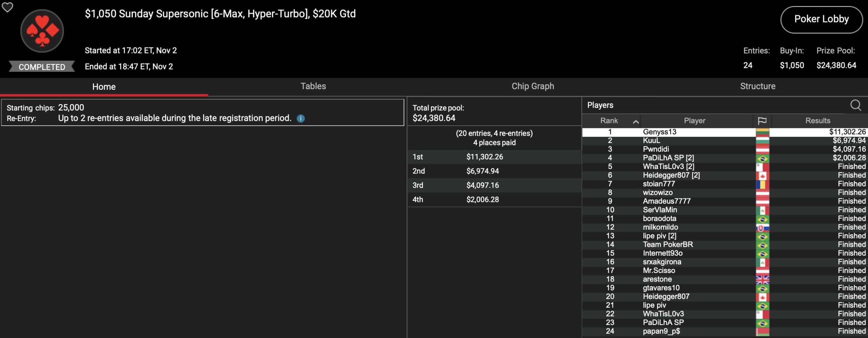Select the Home tab
Viewport: 868px width, 338px height.
104,87
